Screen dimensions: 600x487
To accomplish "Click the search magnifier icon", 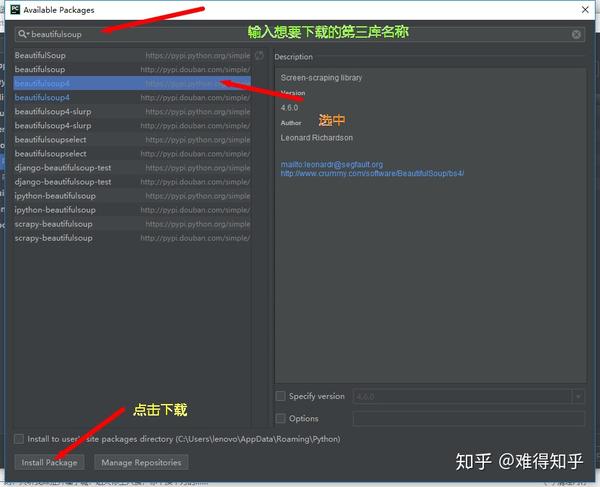I will pyautogui.click(x=23, y=34).
